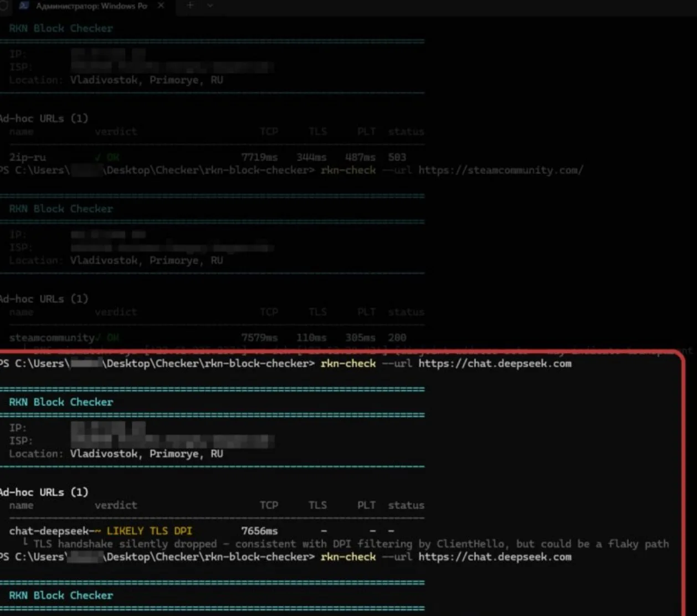Close the Windows PowerShell tab
This screenshot has height=616, width=697.
(161, 6)
